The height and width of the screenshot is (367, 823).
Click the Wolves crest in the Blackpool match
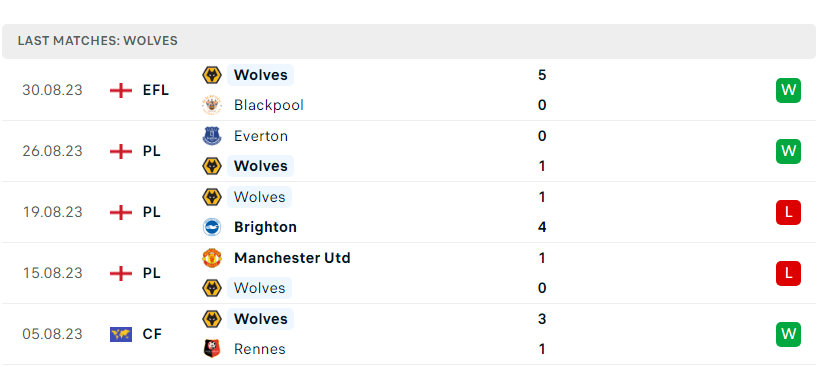click(x=212, y=75)
